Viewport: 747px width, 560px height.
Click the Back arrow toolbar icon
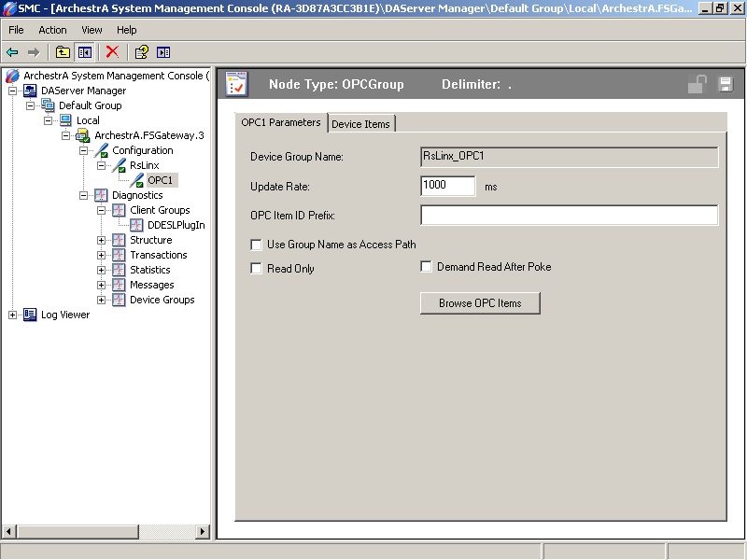[12, 52]
